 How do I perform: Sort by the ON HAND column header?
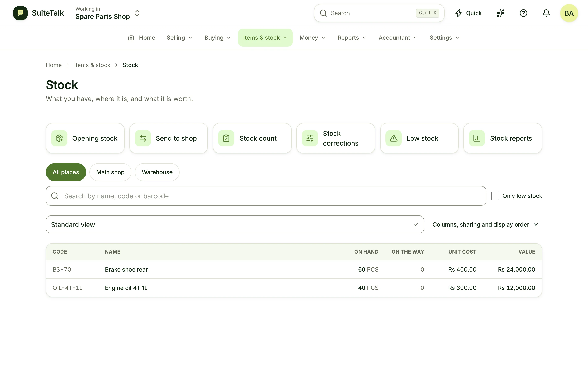pos(366,252)
